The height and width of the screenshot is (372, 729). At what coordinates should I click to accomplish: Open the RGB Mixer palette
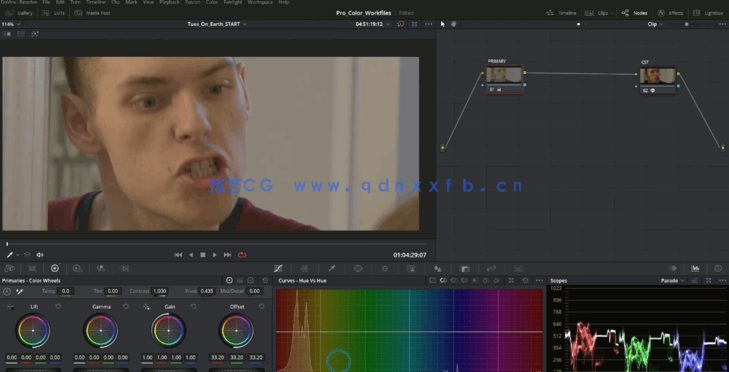point(100,268)
